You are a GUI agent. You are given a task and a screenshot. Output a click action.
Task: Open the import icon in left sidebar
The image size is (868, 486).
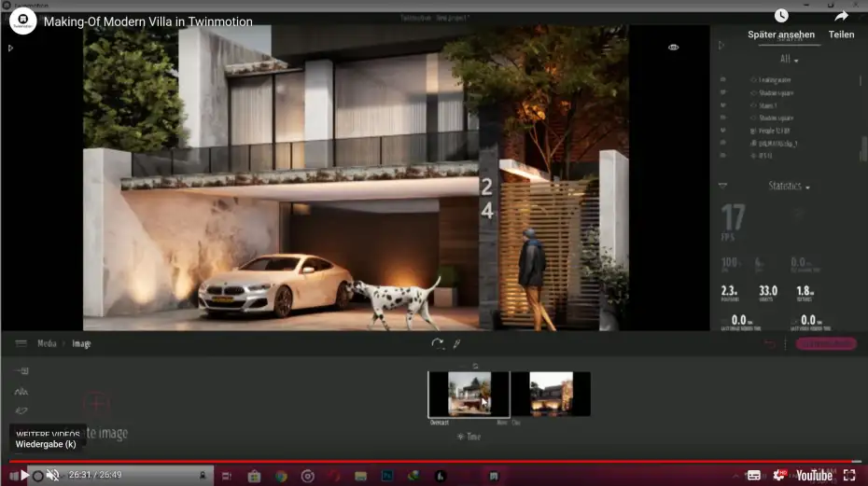[x=21, y=371]
